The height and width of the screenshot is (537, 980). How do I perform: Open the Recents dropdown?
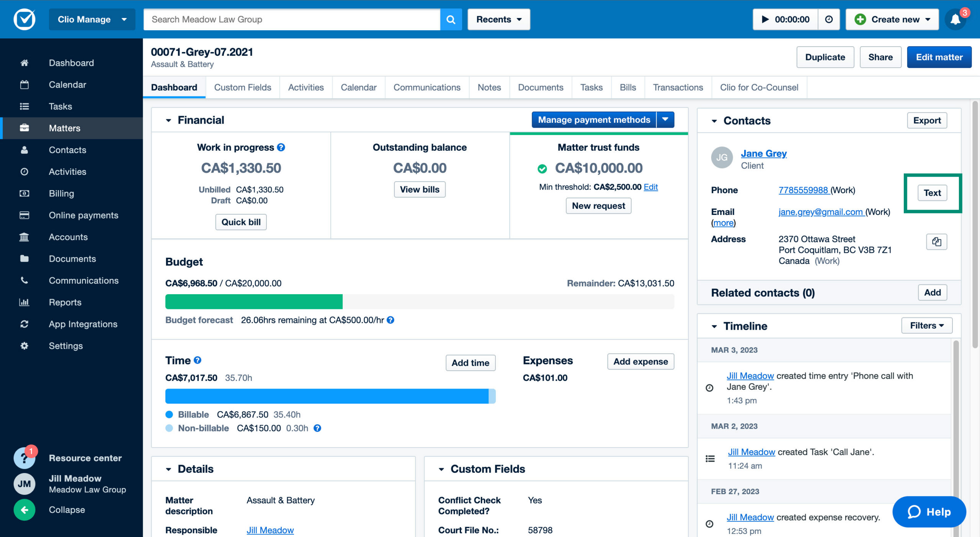point(498,19)
